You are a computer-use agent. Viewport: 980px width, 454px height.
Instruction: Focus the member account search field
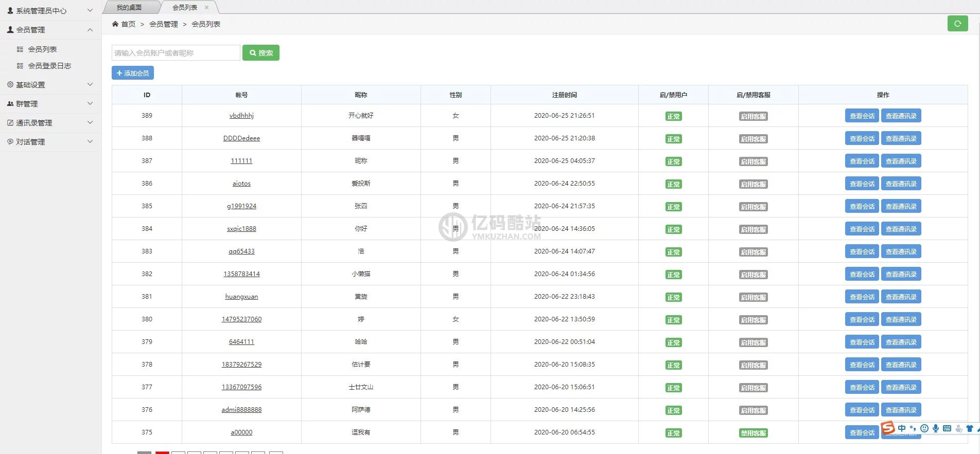click(x=176, y=53)
